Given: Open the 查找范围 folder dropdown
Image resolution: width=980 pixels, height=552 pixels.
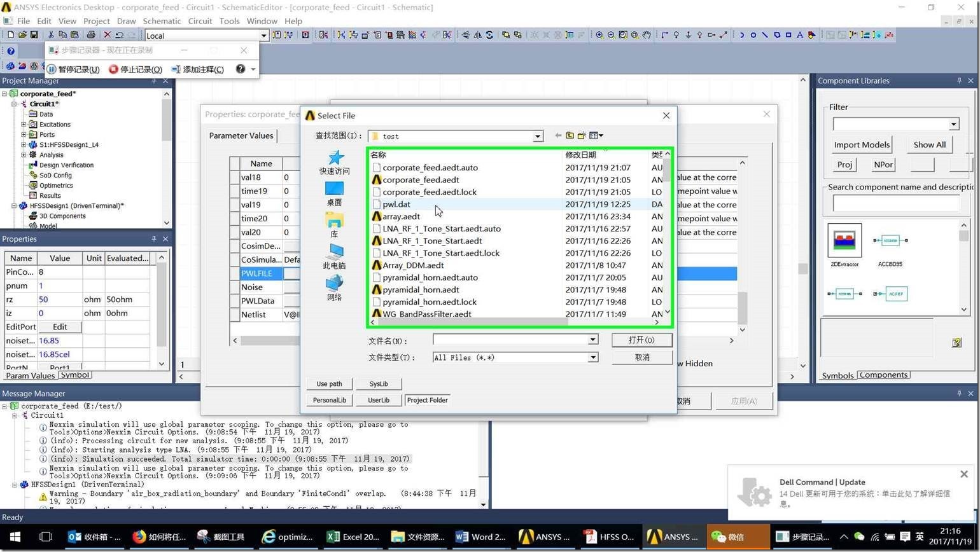Looking at the screenshot, I should click(x=538, y=136).
